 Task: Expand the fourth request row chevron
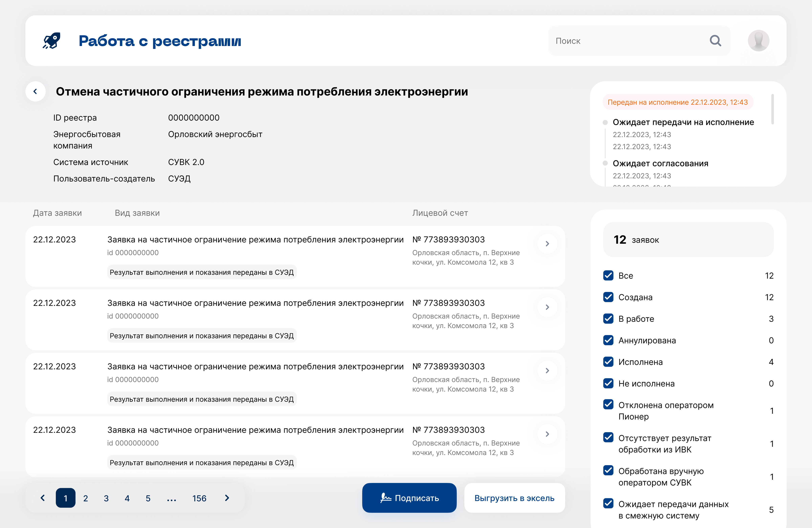pos(547,434)
